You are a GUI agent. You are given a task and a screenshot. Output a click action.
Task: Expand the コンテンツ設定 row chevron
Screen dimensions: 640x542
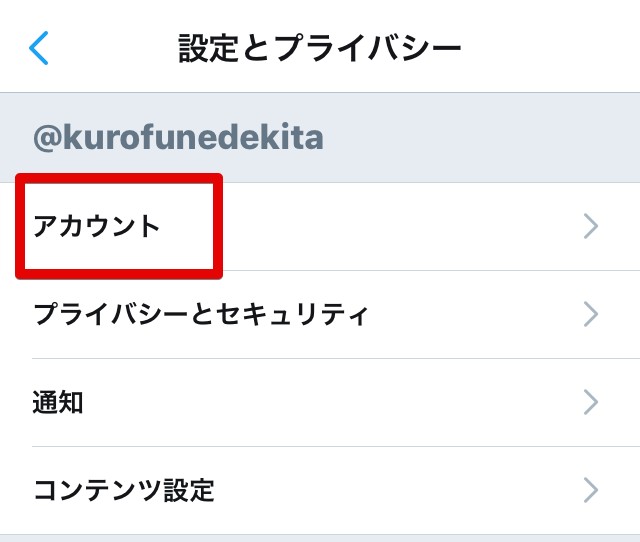click(591, 490)
